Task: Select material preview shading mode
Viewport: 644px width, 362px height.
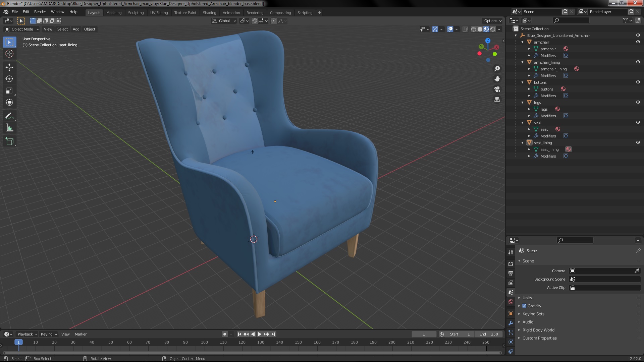Action: pos(486,29)
